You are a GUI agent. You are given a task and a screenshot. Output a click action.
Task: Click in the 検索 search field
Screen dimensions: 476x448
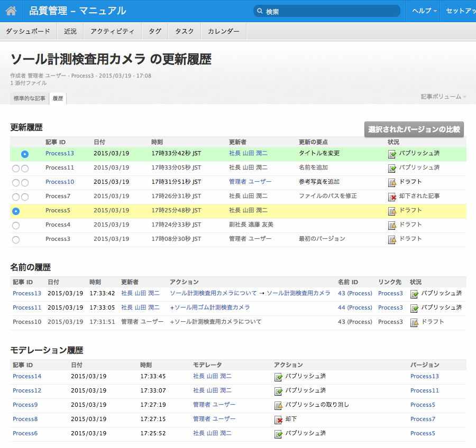tap(327, 11)
